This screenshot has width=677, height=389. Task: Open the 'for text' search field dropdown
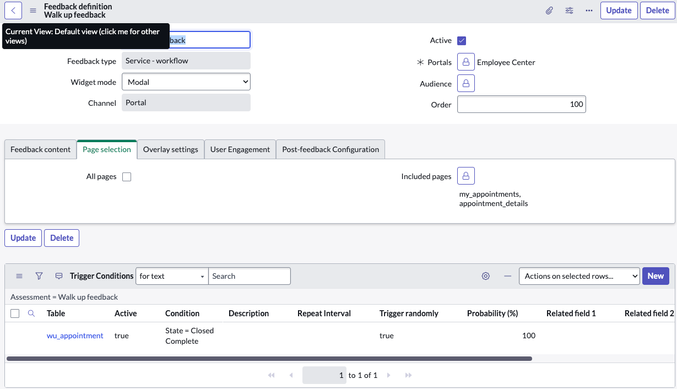pyautogui.click(x=172, y=276)
